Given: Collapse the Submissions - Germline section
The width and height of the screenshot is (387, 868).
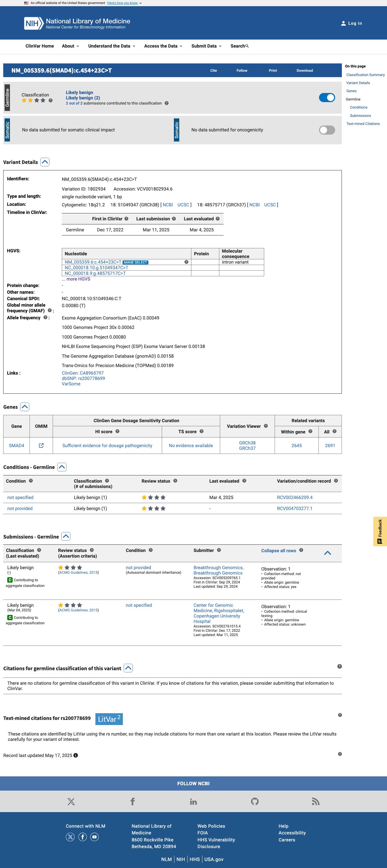Looking at the screenshot, I should click(66, 536).
